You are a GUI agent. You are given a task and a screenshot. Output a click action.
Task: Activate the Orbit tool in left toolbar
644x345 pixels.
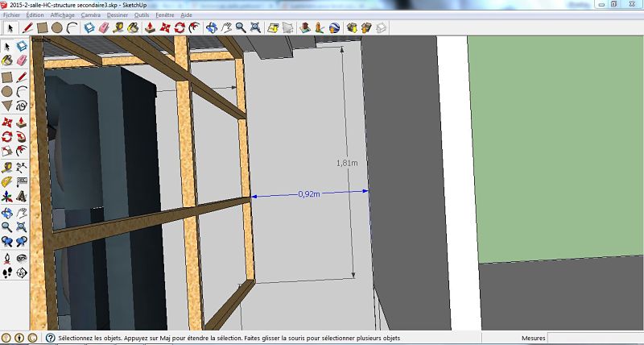click(x=7, y=214)
